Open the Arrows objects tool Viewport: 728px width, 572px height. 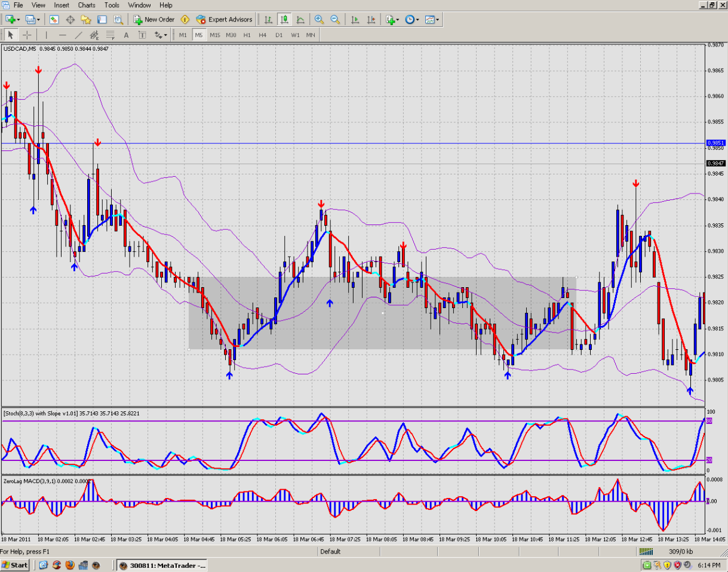(x=159, y=35)
